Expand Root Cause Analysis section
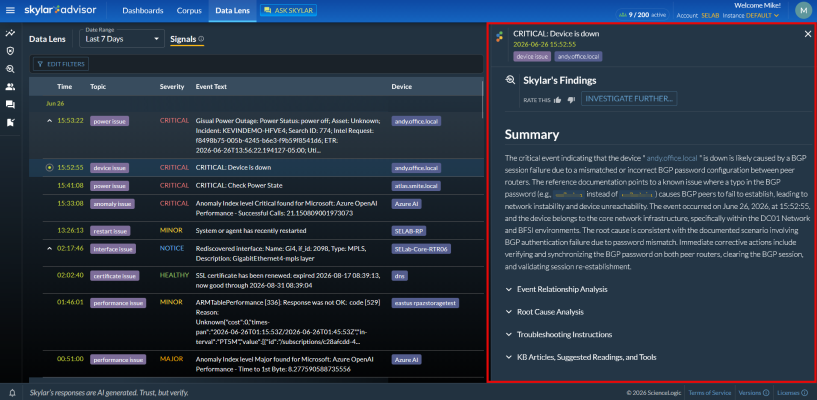Screen dimensions: 817x400 click(544, 312)
